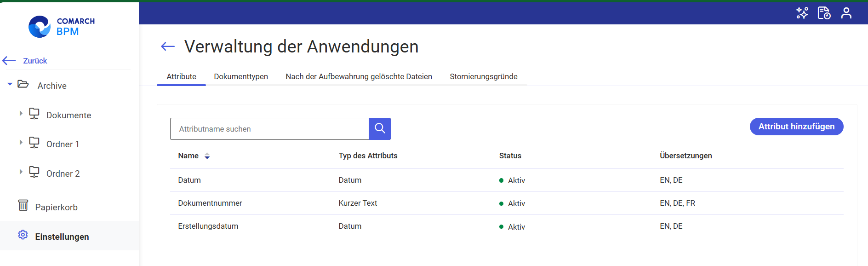Viewport: 868px width, 266px height.
Task: Click the Typ des Attributs column header
Action: [x=368, y=156]
